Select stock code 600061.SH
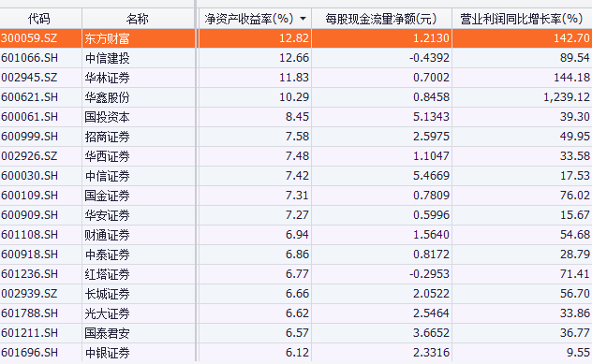The image size is (592, 364). coord(29,117)
